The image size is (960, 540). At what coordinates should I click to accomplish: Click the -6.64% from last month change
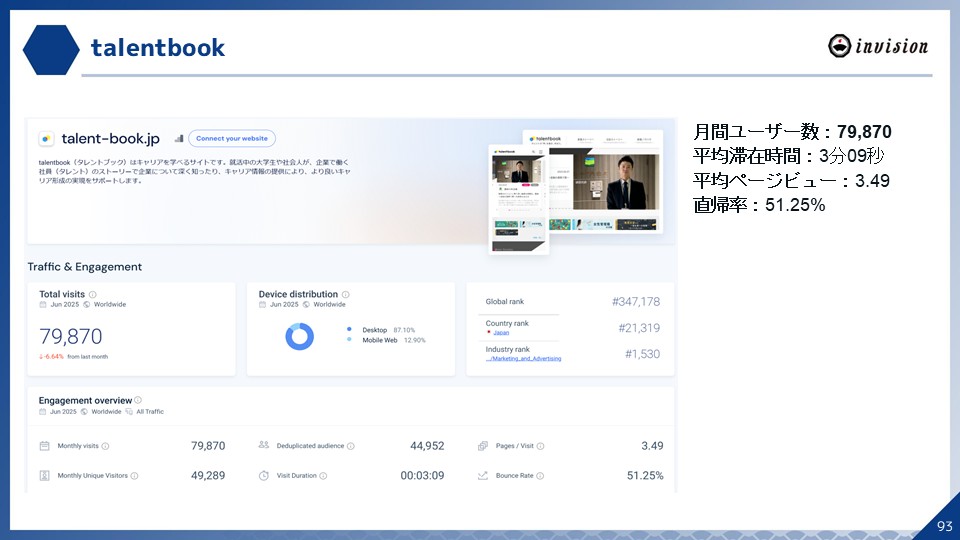click(x=73, y=356)
